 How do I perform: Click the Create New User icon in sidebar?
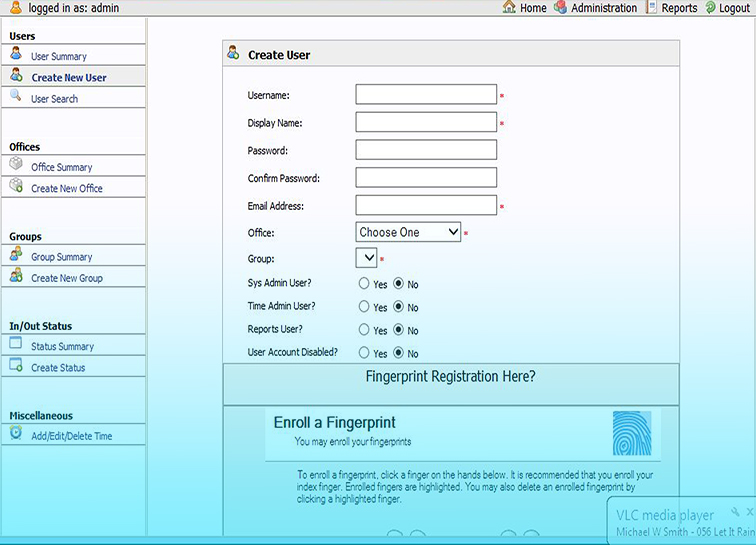[16, 74]
